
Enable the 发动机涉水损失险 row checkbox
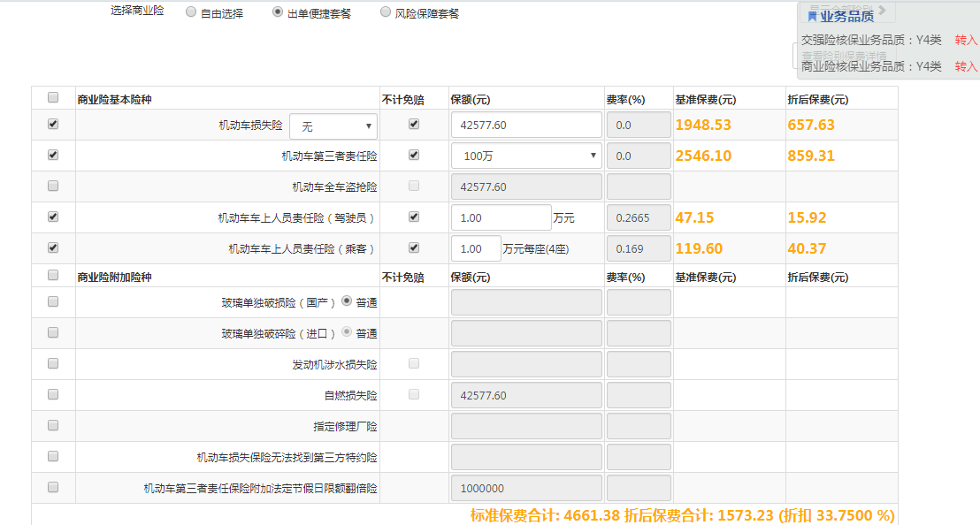pyautogui.click(x=53, y=363)
